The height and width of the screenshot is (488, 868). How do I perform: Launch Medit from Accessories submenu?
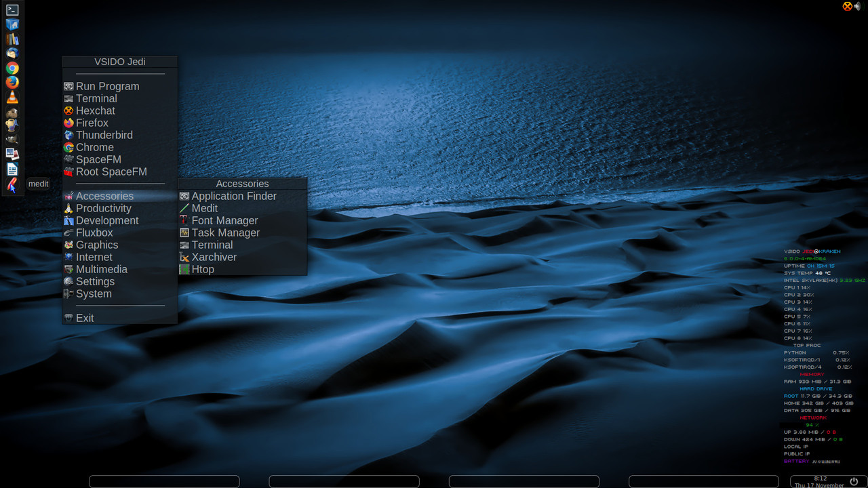(x=243, y=208)
